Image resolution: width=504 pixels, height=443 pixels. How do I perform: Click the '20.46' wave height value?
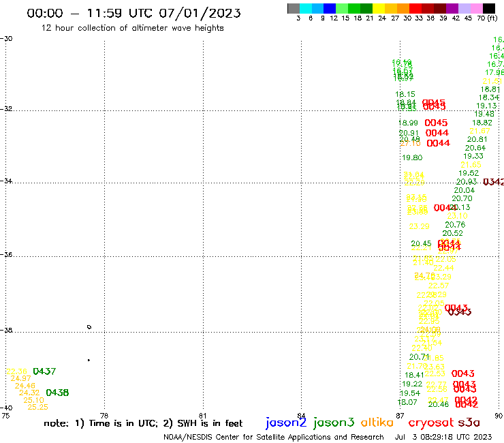tap(439, 404)
